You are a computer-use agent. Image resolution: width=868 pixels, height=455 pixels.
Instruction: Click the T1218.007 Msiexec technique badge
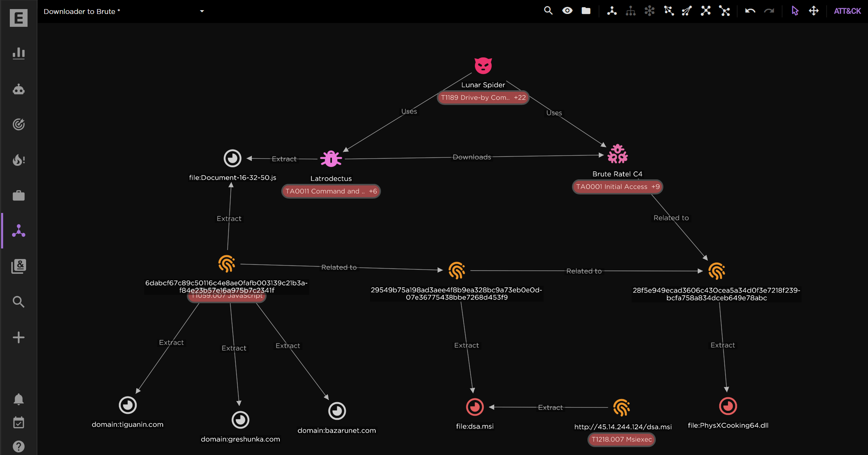621,439
